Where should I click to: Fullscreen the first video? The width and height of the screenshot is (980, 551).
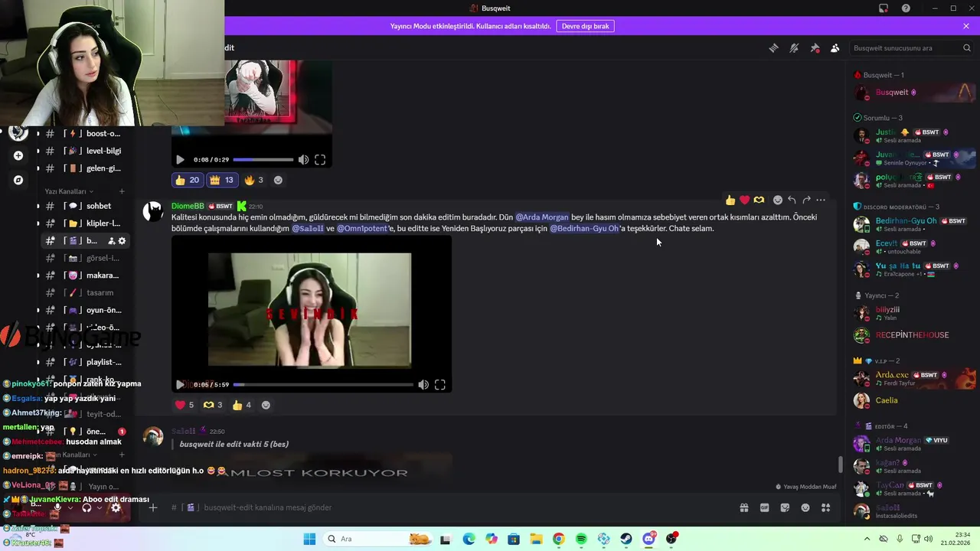(320, 160)
